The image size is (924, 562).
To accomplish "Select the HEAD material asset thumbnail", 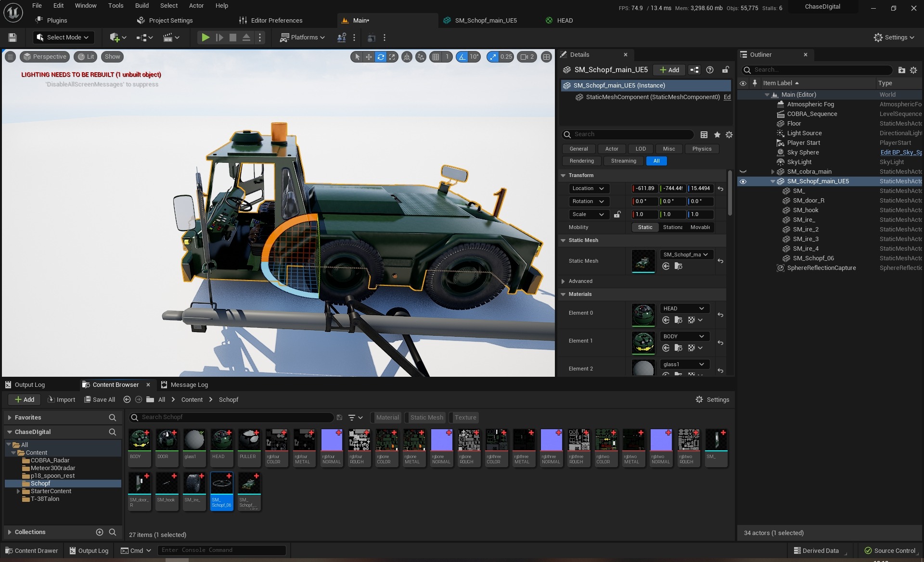I will coord(222,440).
